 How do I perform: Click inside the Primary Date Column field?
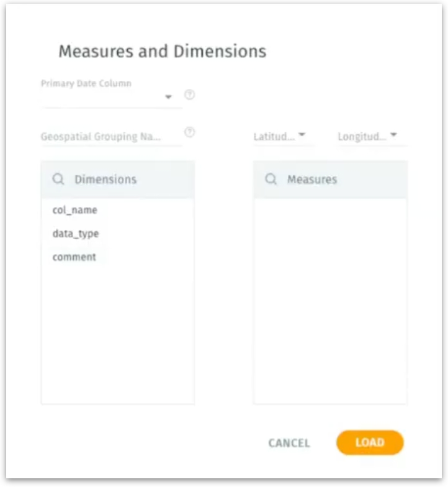(102, 98)
